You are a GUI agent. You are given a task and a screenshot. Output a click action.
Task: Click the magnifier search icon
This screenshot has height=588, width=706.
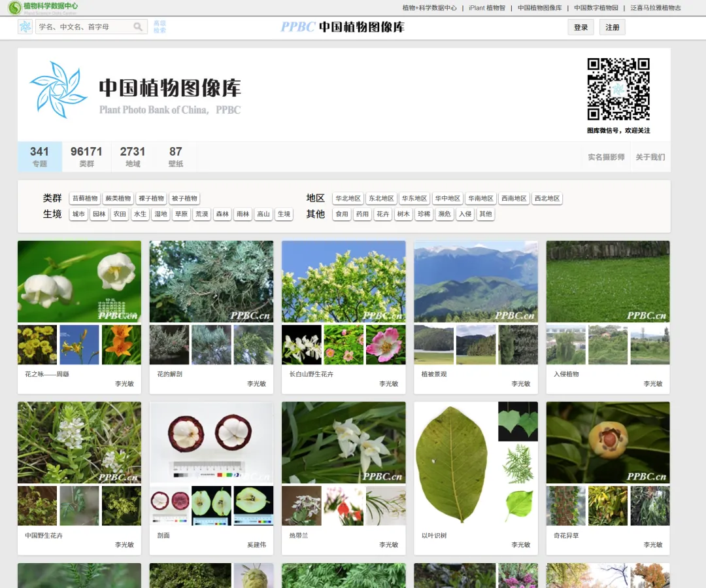[x=138, y=27]
